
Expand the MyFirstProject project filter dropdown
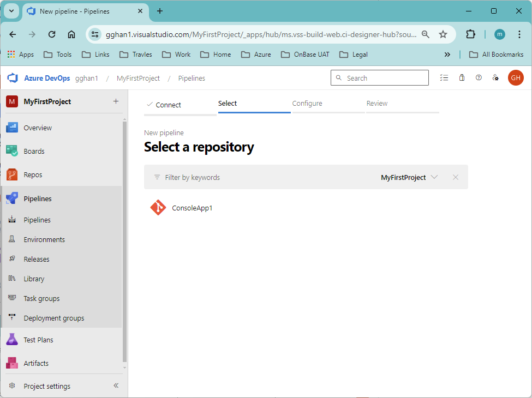point(409,177)
